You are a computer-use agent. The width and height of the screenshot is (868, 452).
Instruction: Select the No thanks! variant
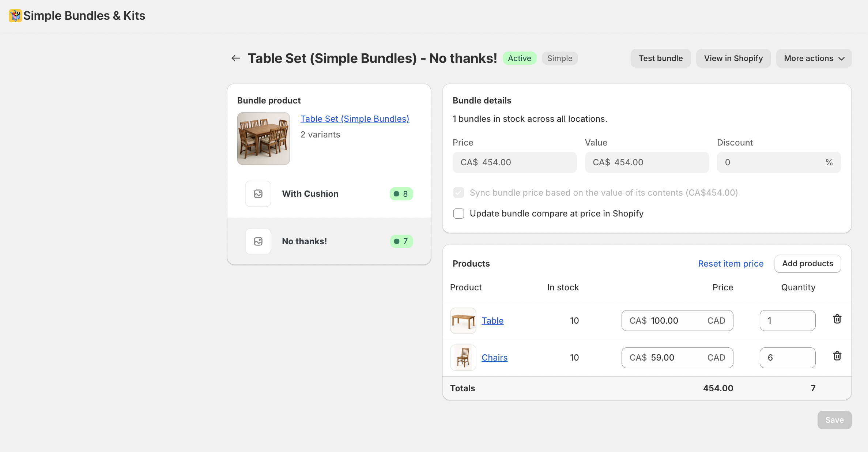click(304, 241)
